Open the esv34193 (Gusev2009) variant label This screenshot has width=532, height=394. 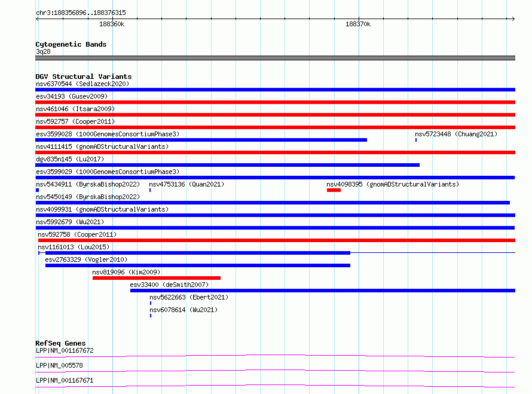72,96
